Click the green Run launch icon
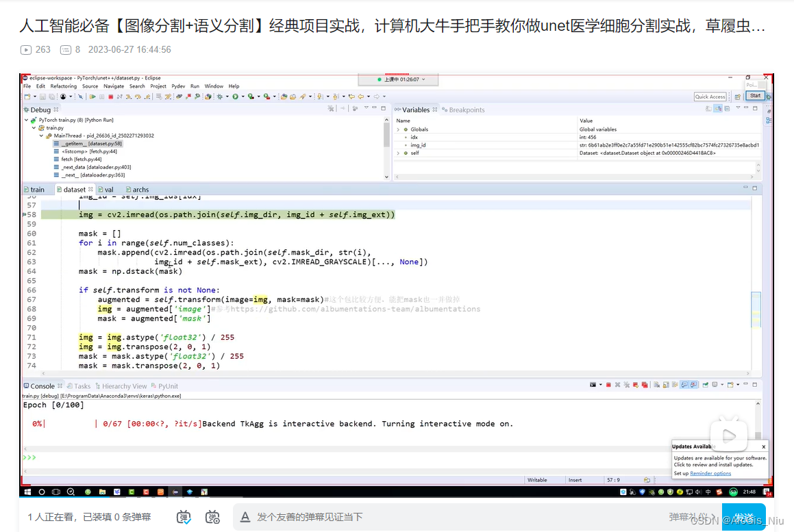This screenshot has height=532, width=794. click(236, 96)
